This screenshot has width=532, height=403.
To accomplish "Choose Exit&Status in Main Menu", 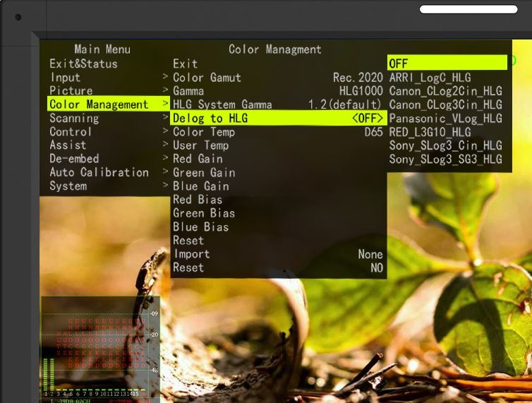I will 83,64.
